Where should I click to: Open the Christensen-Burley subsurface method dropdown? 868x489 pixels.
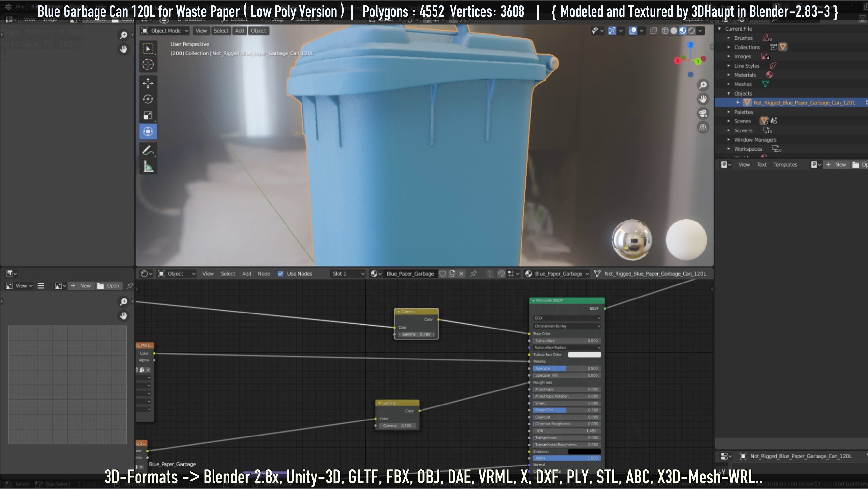click(x=567, y=326)
